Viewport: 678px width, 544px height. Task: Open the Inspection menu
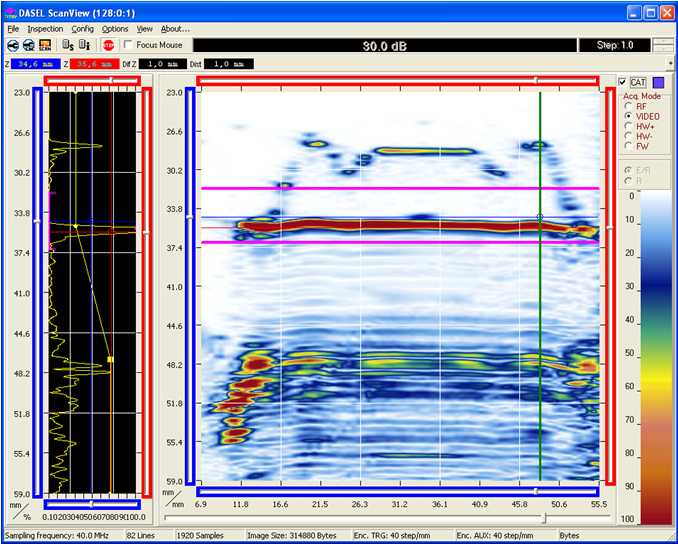click(45, 29)
